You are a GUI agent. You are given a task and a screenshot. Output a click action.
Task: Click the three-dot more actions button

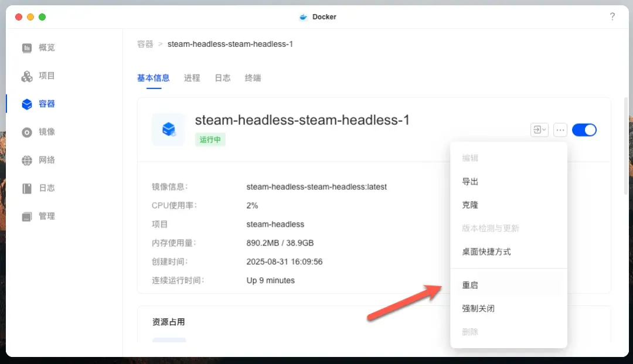tap(560, 130)
